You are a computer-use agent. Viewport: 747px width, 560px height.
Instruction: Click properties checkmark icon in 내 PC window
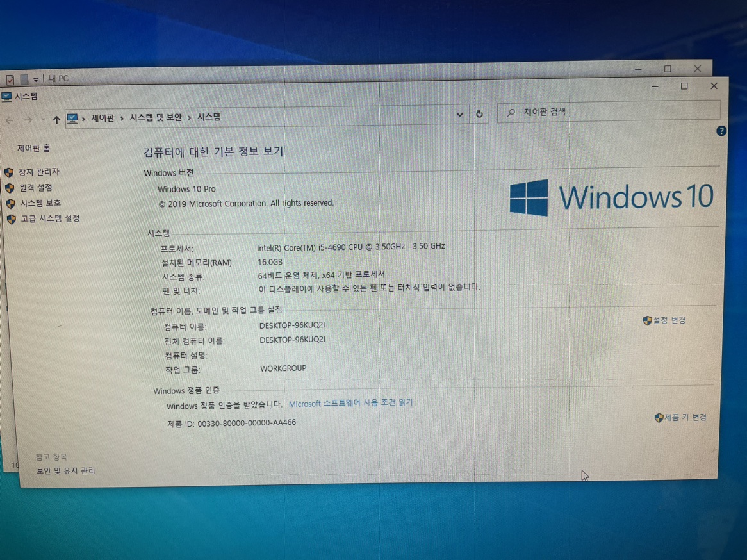[10, 79]
